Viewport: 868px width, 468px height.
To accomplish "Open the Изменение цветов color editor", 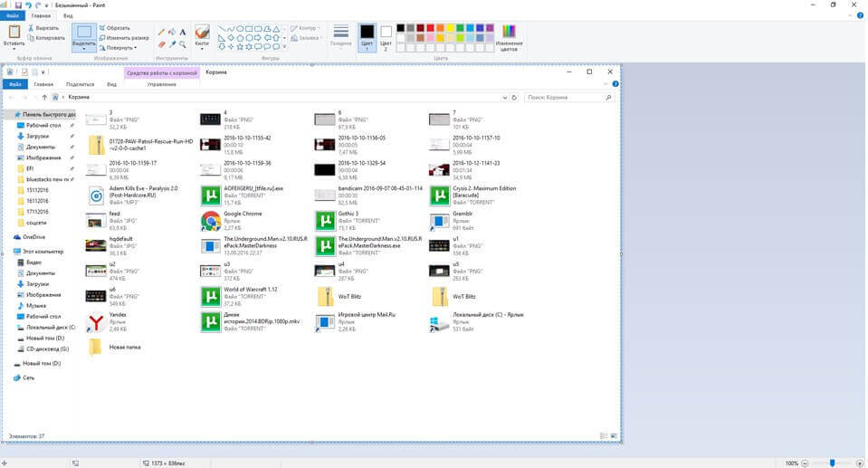I will [509, 36].
